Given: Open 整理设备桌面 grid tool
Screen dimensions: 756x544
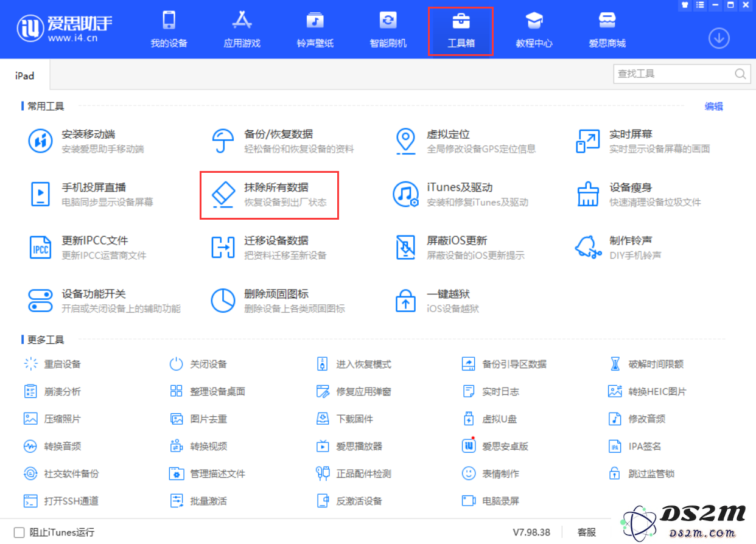Looking at the screenshot, I should coord(208,391).
